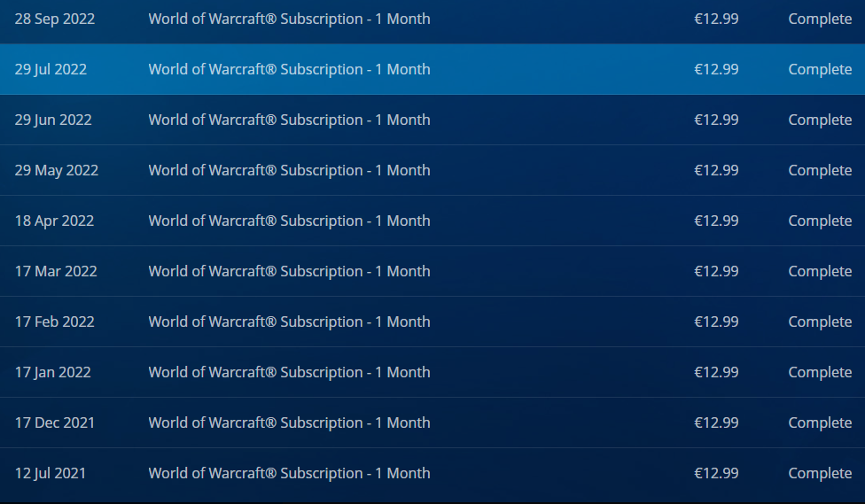Select the 17 Dec 2021 transaction row
Screen dimensions: 865x504
click(432, 423)
